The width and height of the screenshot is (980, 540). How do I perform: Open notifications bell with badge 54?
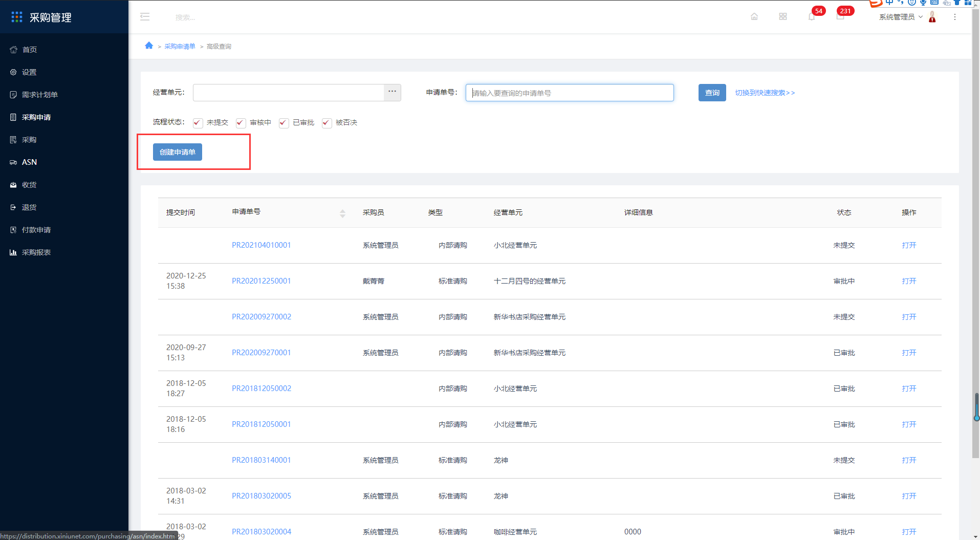812,17
